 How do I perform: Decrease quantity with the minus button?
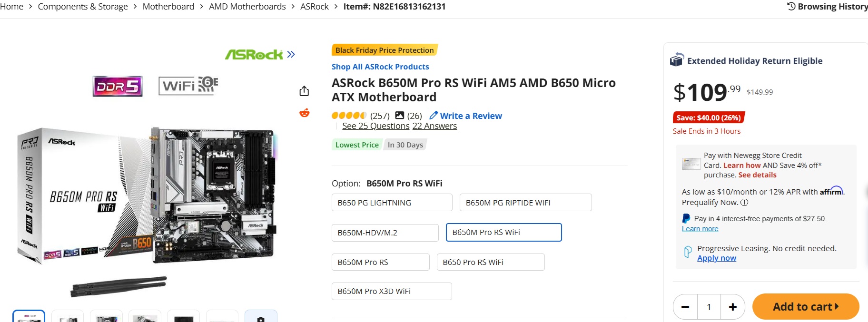(685, 307)
